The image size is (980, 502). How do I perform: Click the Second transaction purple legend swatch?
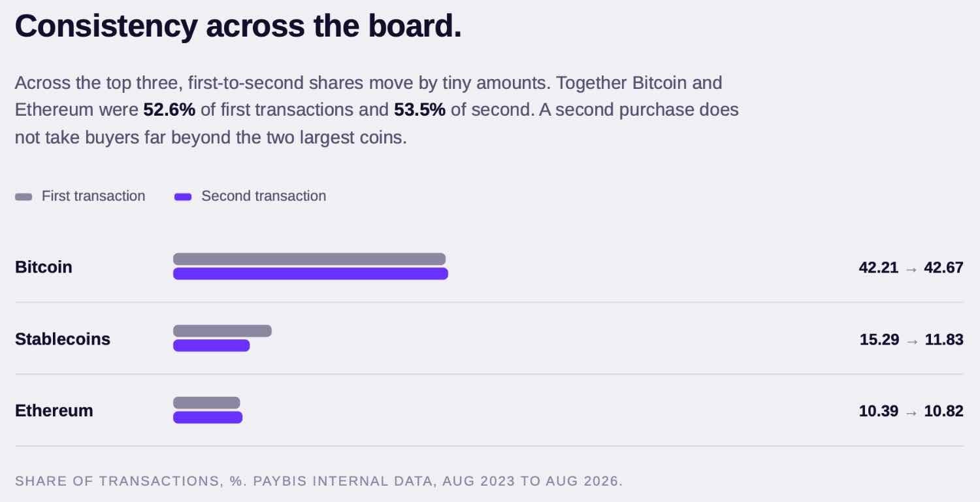(x=183, y=197)
